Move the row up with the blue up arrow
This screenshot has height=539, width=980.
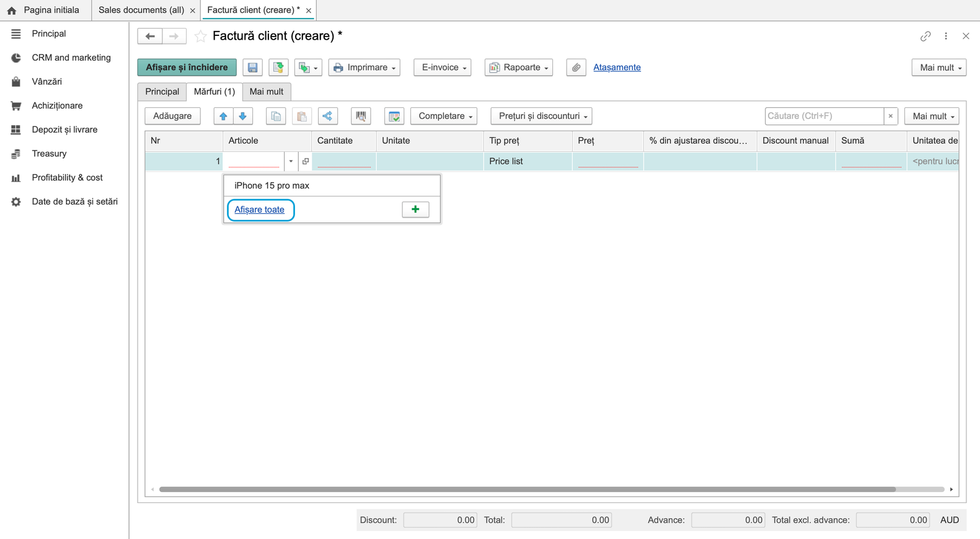(x=223, y=116)
